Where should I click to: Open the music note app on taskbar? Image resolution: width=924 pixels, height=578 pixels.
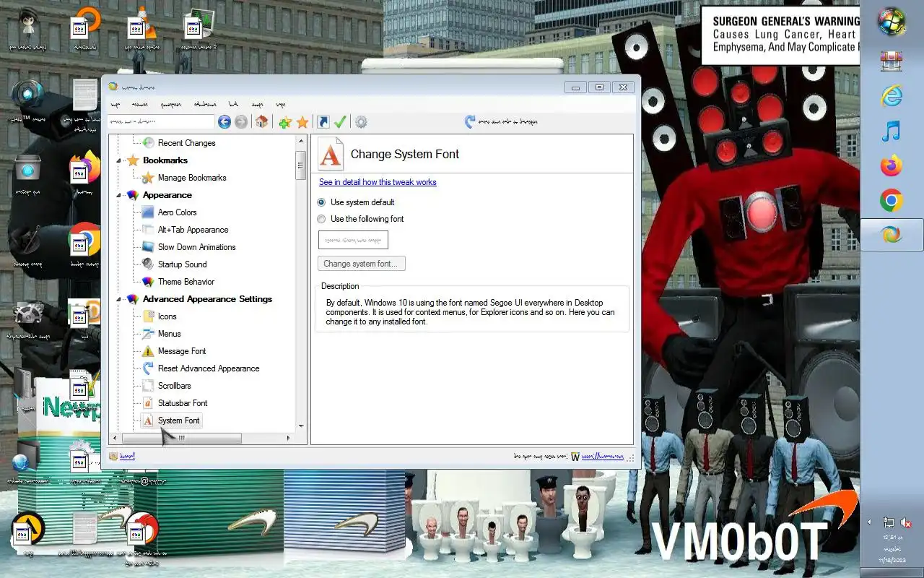coord(892,131)
